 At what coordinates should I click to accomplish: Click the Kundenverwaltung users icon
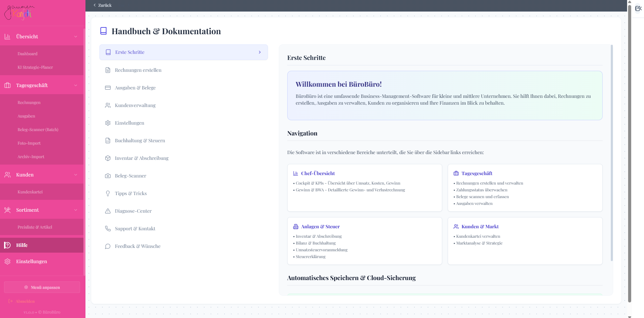point(108,105)
